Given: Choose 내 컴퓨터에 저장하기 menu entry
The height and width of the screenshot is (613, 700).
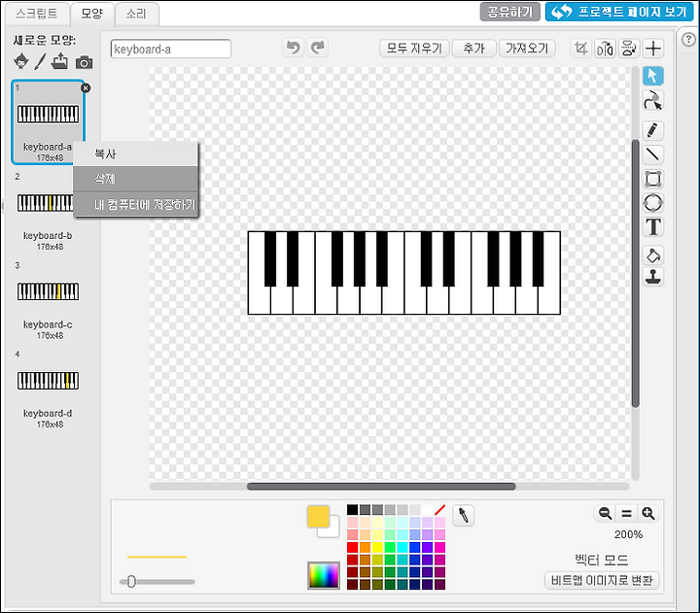Looking at the screenshot, I should click(x=136, y=204).
